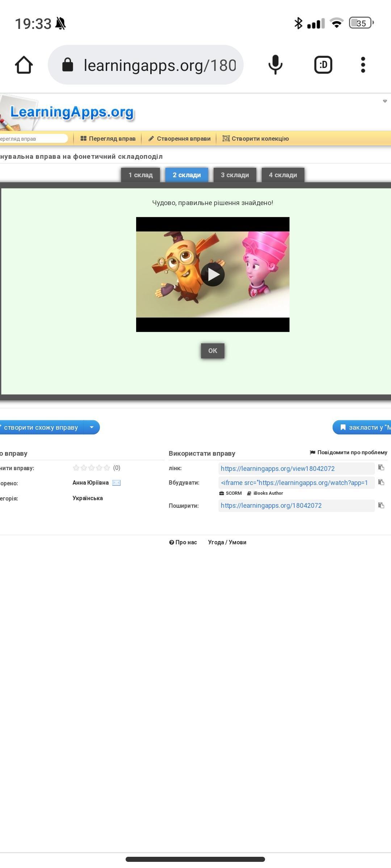Tap the cellular signal strength icon
Image resolution: width=391 pixels, height=868 pixels.
pyautogui.click(x=316, y=23)
